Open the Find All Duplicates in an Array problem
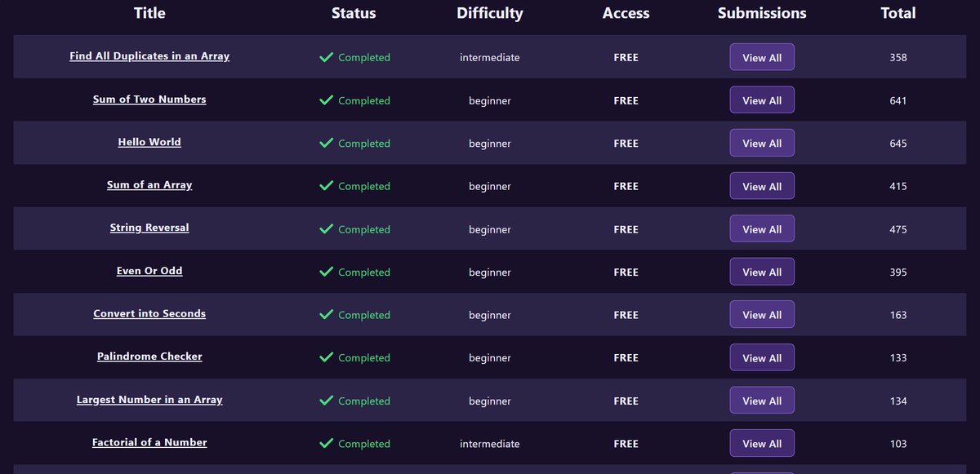 (x=149, y=56)
